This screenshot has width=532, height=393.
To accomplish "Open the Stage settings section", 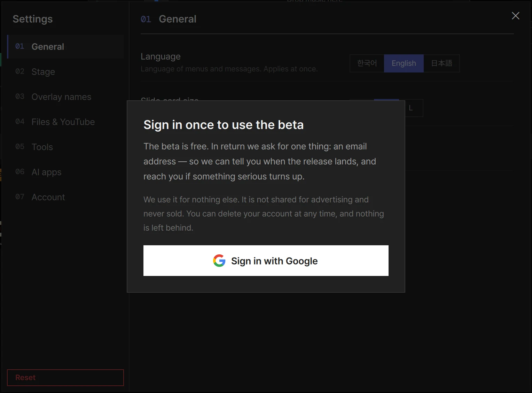I will click(65, 72).
